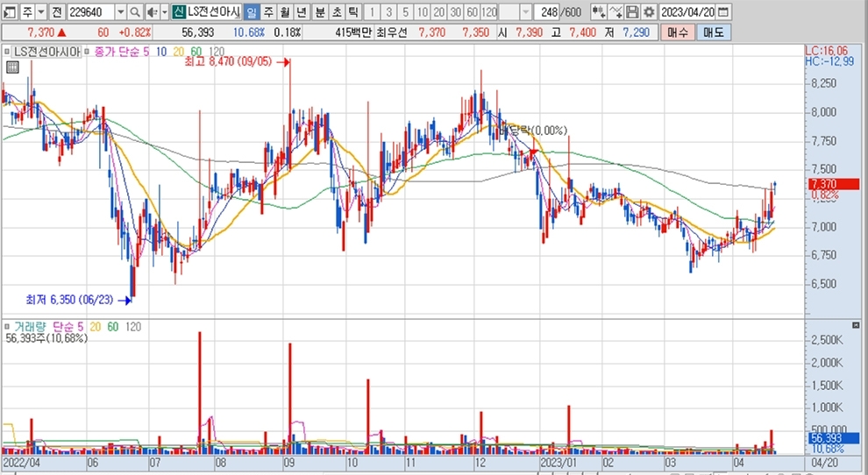Click the save chart floppy disk icon

632,12
